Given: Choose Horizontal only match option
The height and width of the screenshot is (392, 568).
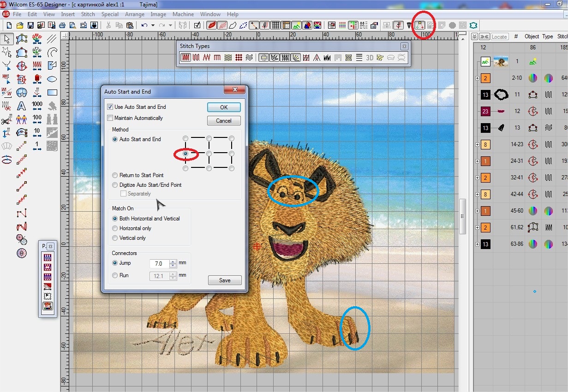Looking at the screenshot, I should click(115, 228).
